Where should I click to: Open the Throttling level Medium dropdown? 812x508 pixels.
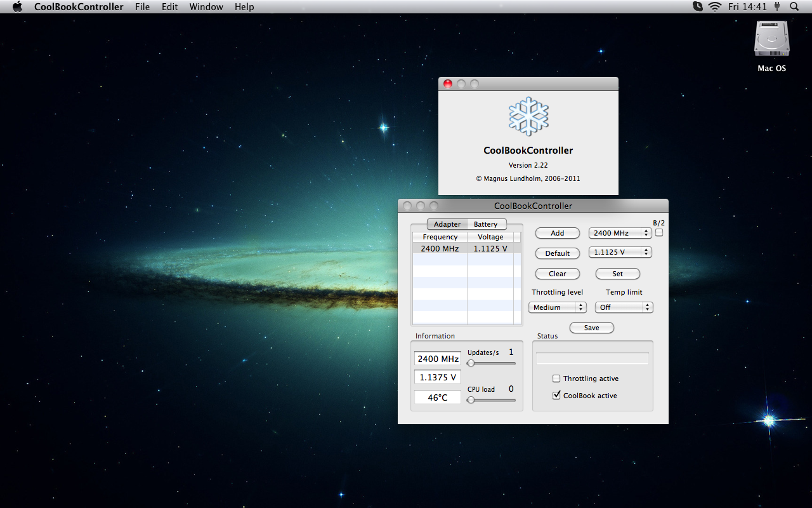[558, 307]
